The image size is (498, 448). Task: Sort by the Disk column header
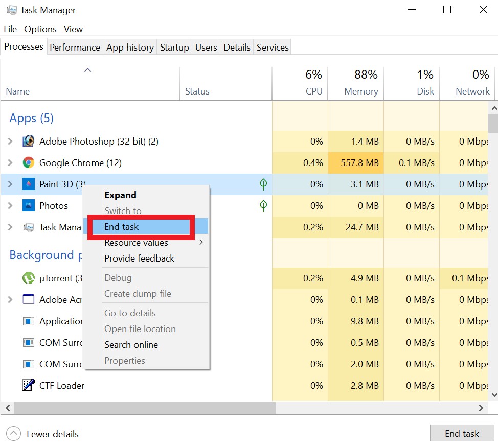point(411,83)
